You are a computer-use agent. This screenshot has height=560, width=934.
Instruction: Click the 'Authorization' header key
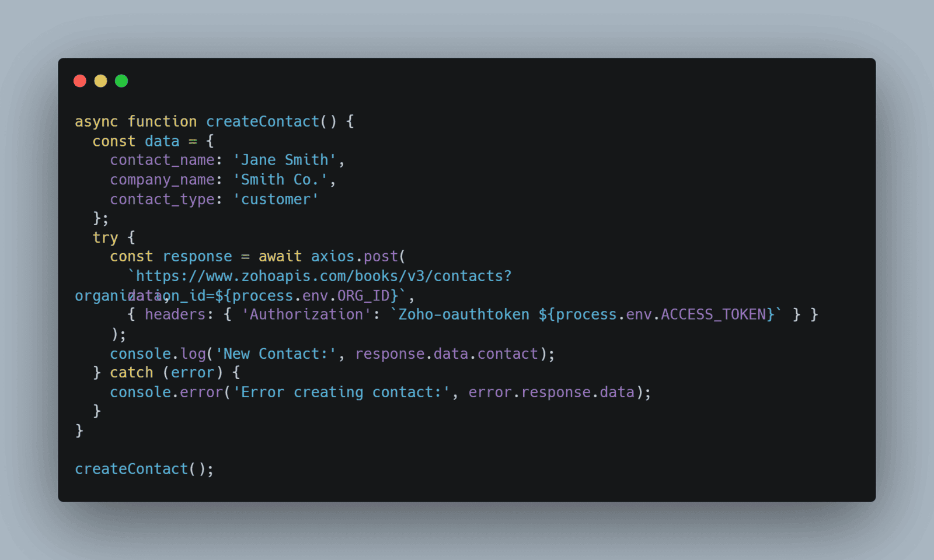[306, 314]
